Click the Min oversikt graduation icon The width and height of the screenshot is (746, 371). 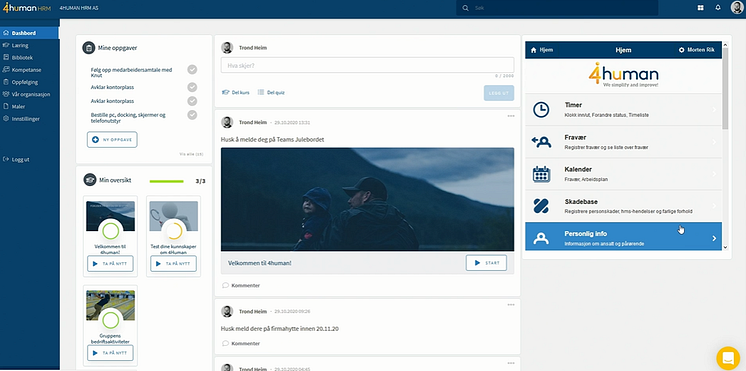coord(89,180)
